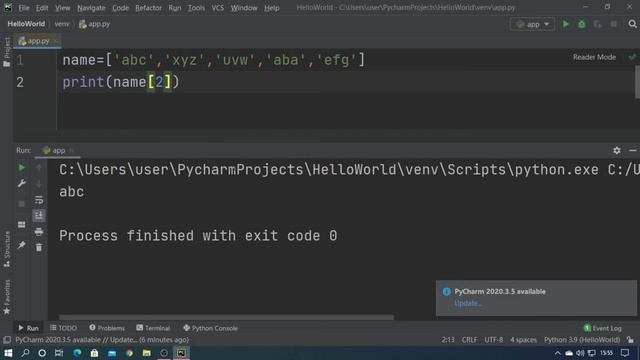640x360 pixels.
Task: Open the File menu
Action: [x=24, y=8]
